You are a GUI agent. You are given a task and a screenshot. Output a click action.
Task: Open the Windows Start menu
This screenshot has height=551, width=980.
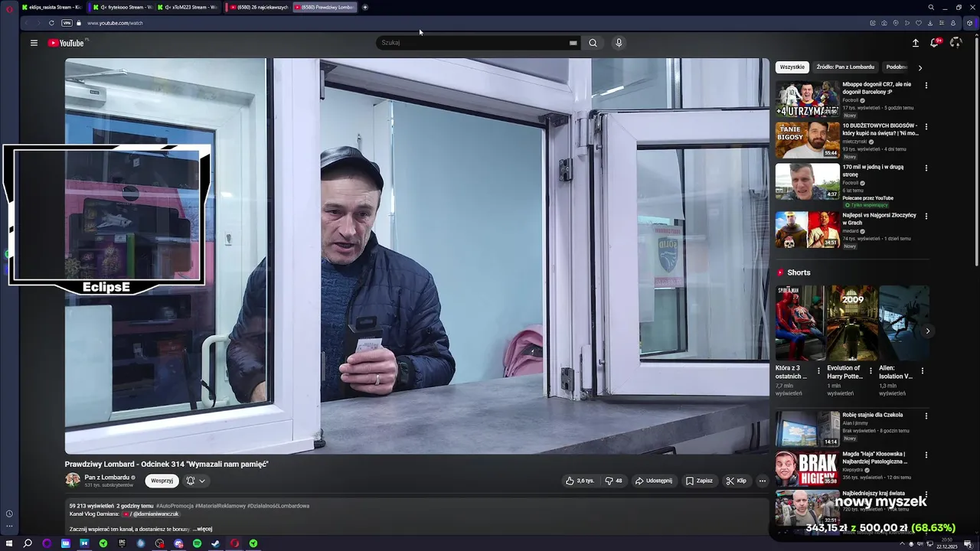click(9, 543)
